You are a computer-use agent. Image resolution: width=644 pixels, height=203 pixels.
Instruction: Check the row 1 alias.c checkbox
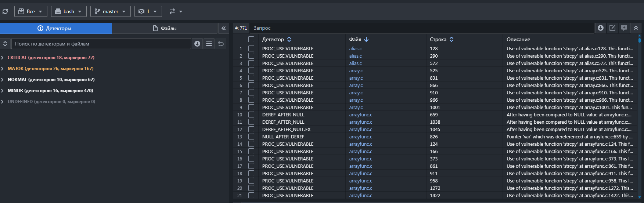click(251, 48)
